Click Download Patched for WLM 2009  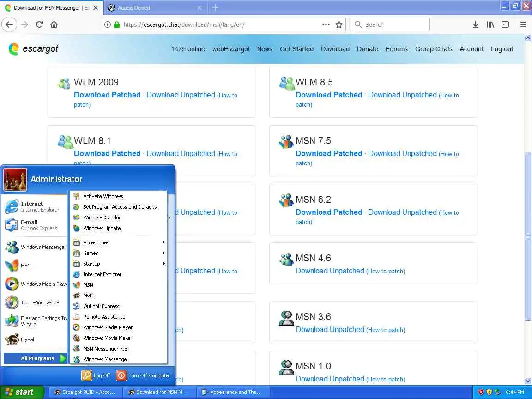[107, 95]
